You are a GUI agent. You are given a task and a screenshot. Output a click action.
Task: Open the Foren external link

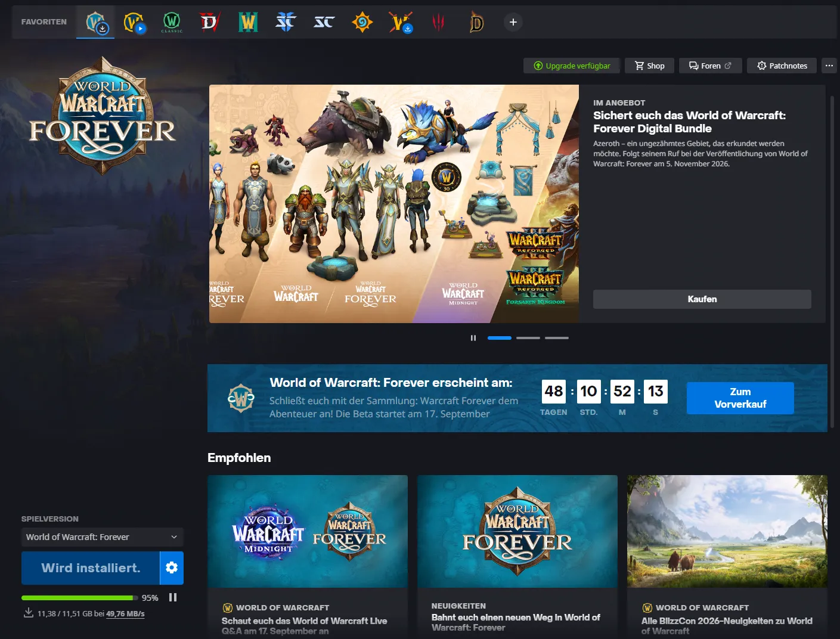pos(711,66)
